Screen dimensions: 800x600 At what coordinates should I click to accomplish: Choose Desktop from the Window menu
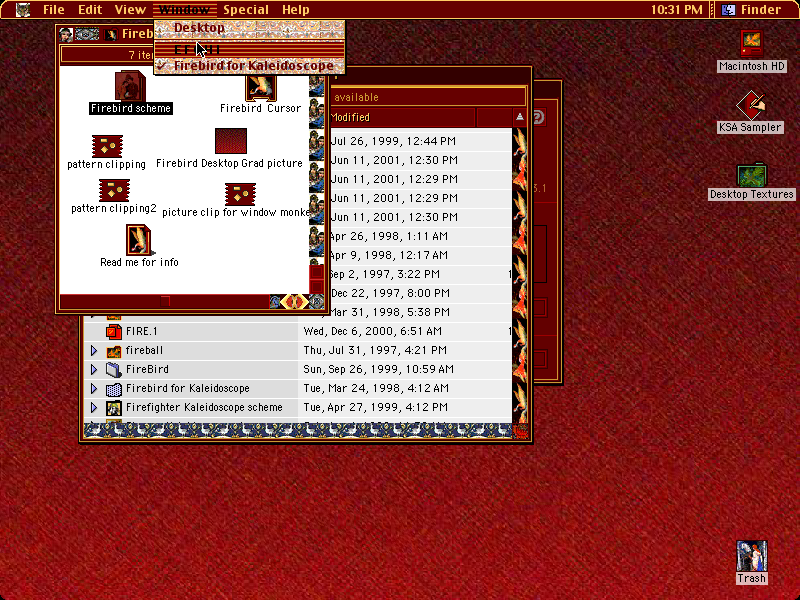(249, 28)
